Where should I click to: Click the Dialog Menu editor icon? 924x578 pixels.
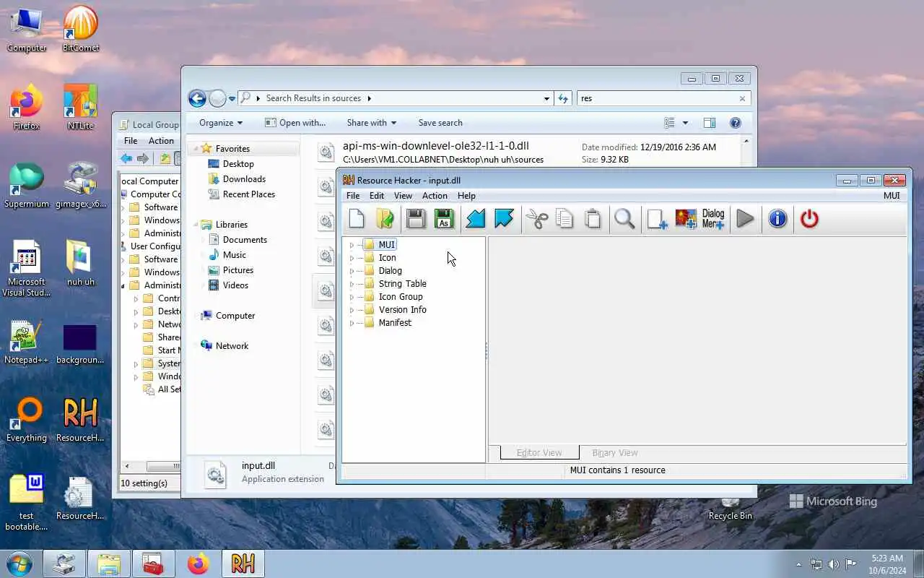pos(713,219)
